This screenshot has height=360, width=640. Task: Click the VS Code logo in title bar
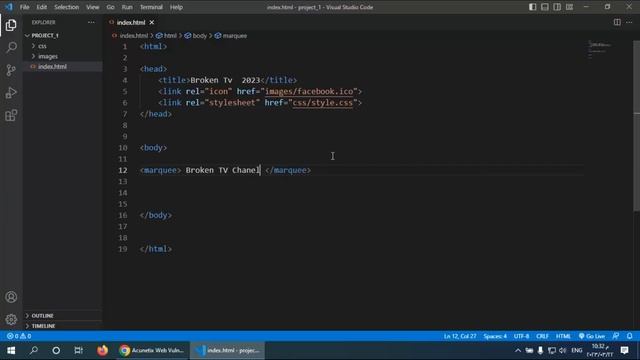9,7
